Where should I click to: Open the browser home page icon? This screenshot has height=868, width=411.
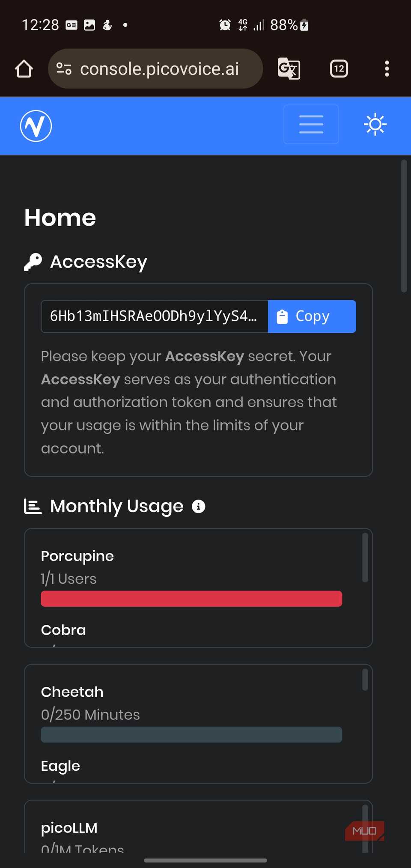24,69
